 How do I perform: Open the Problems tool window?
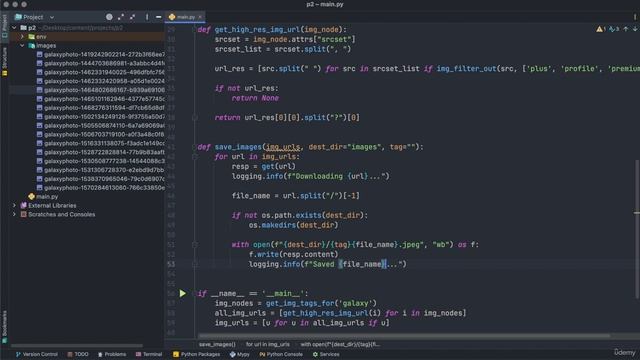[112, 354]
